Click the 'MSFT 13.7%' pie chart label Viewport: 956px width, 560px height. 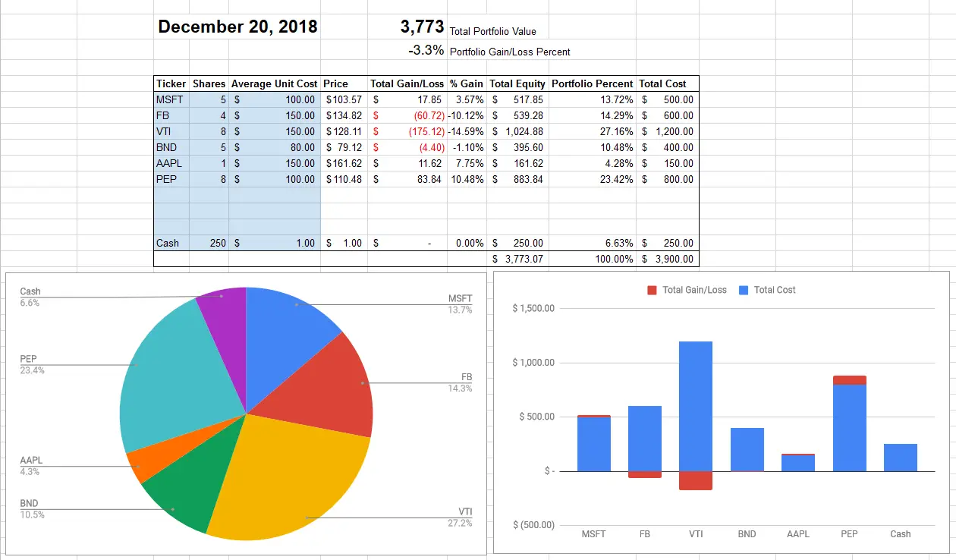[x=460, y=304]
